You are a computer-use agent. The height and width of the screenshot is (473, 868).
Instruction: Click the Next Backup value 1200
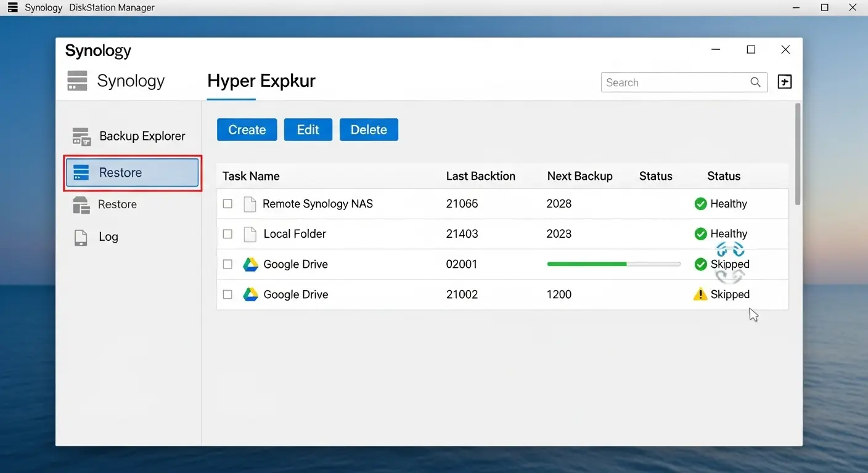559,294
